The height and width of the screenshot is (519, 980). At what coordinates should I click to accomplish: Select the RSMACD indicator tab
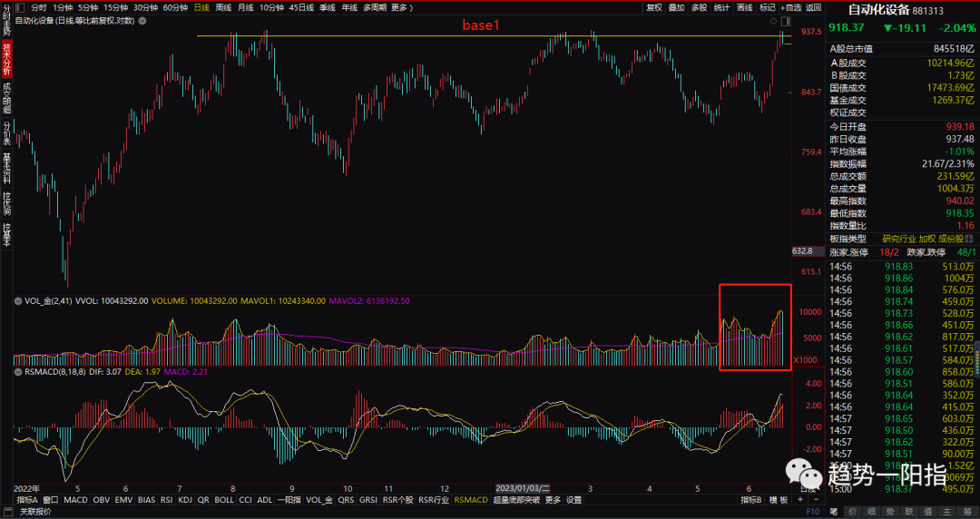(x=471, y=500)
